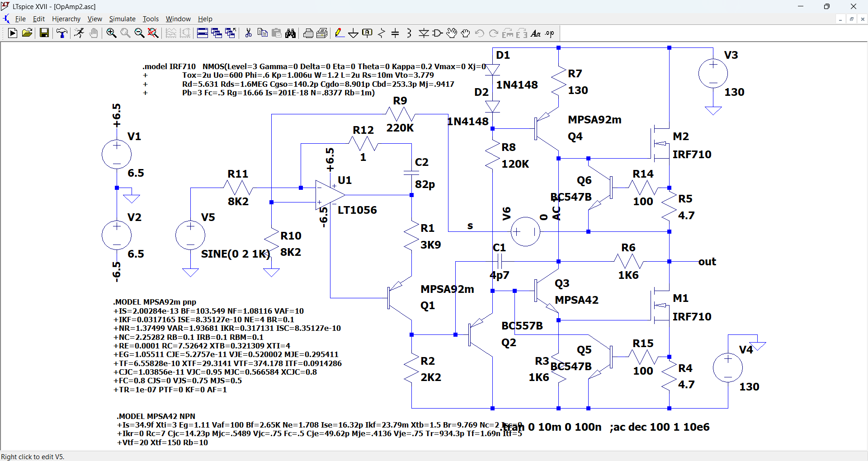Click the Find binoculars icon
Viewport: 868px width, 461px height.
(291, 33)
